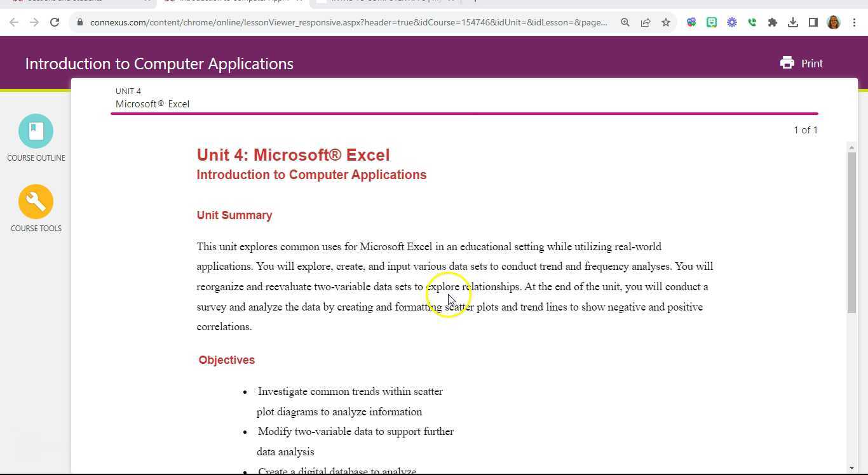Viewport: 868px width, 475px height.
Task: Open the browser profile avatar
Action: coord(834,22)
